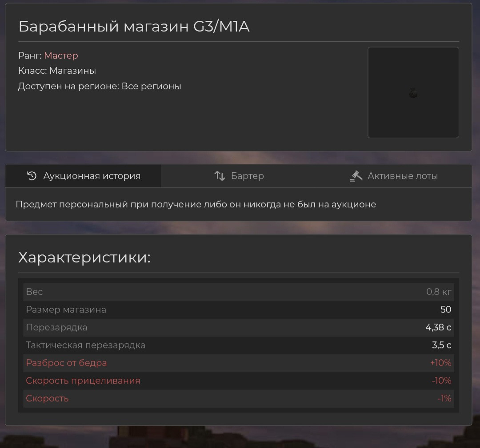Click the personal item auction notice text
This screenshot has height=448, width=480.
196,204
